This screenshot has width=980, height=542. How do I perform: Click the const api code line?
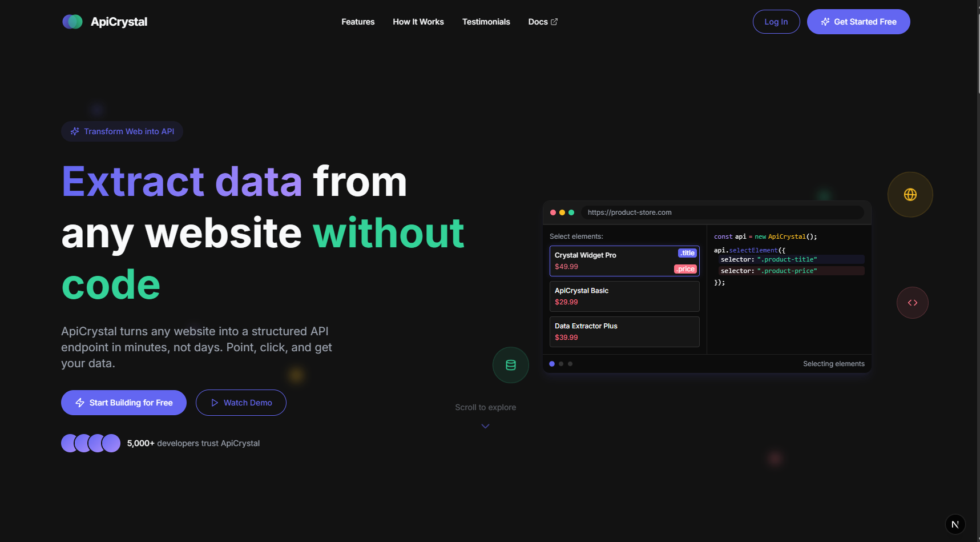point(765,236)
